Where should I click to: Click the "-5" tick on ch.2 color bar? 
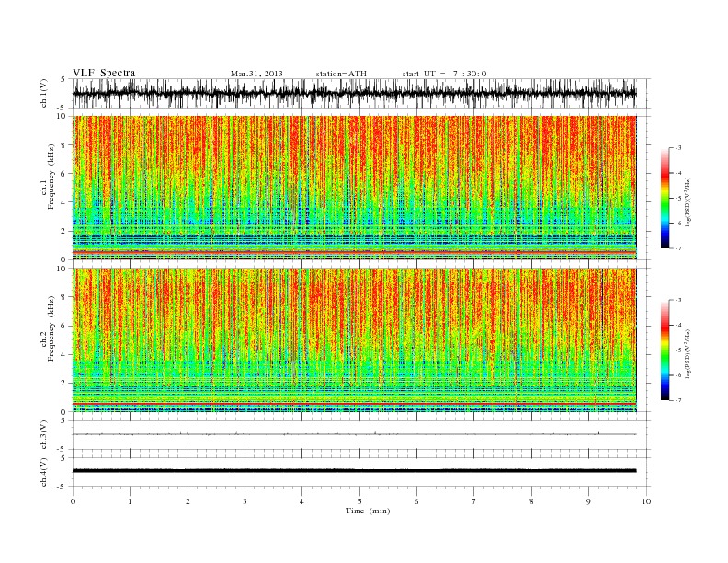[678, 350]
